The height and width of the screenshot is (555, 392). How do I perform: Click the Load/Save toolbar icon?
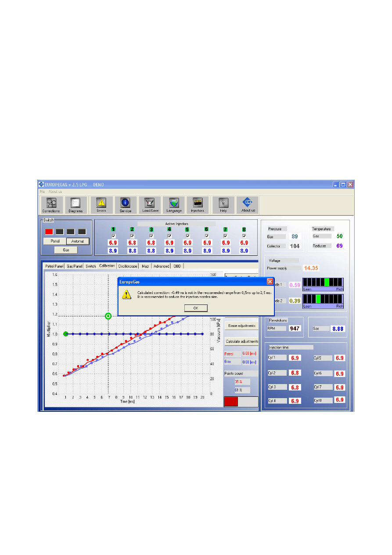150,205
